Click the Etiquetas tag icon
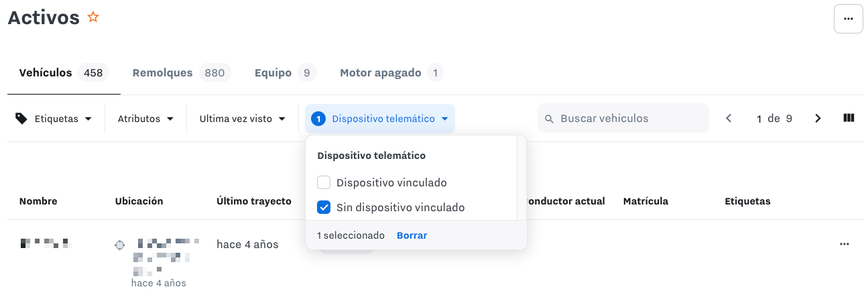 click(21, 119)
